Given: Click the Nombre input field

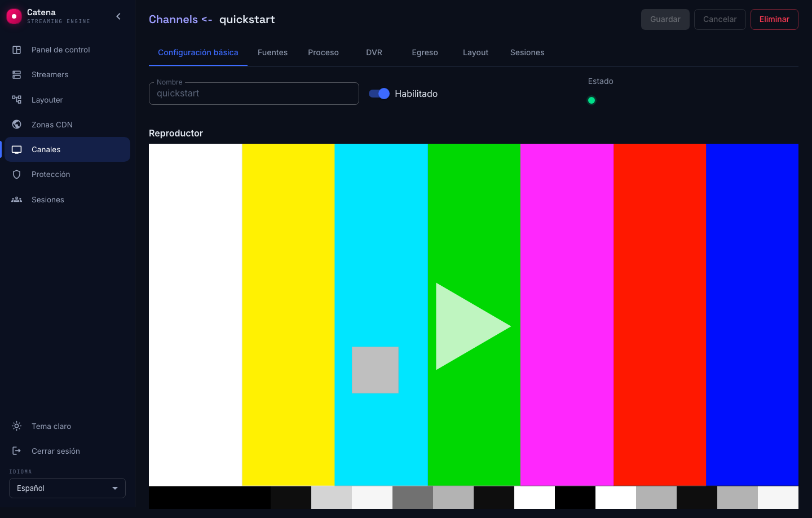Looking at the screenshot, I should pyautogui.click(x=254, y=94).
